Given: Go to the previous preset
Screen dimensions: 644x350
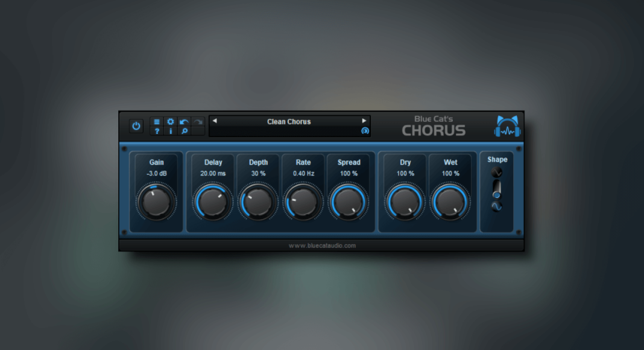Looking at the screenshot, I should [x=214, y=121].
